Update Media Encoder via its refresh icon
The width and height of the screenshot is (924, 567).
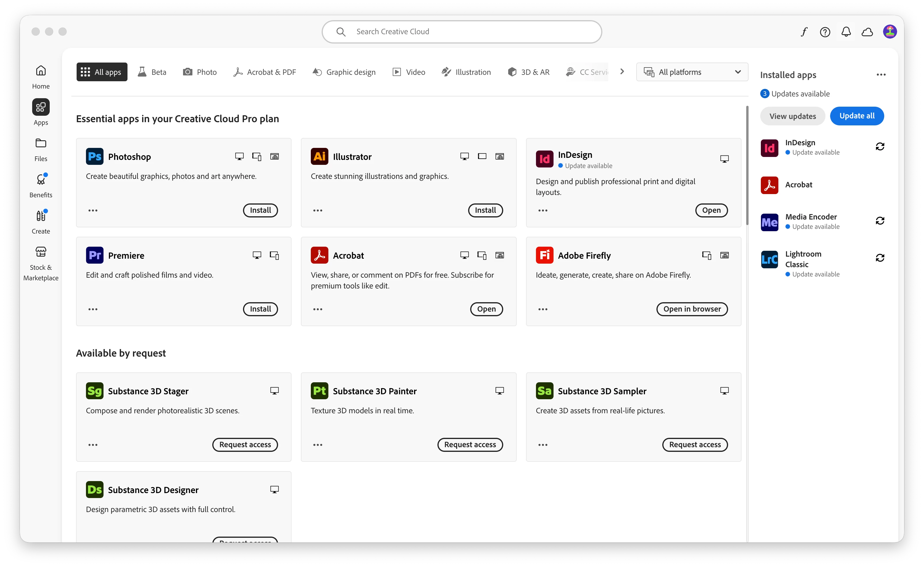(880, 221)
